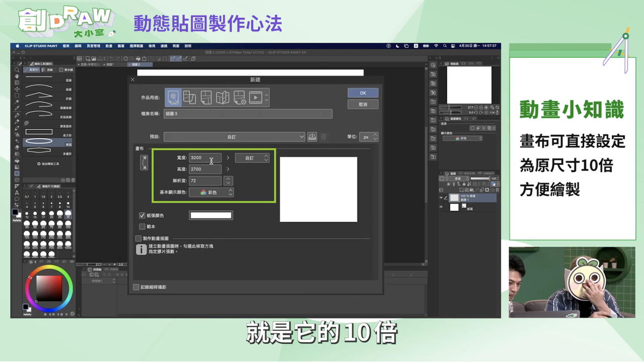Open the 自訂 size dropdown beside width
Viewport: 644px width, 362px height.
[252, 158]
